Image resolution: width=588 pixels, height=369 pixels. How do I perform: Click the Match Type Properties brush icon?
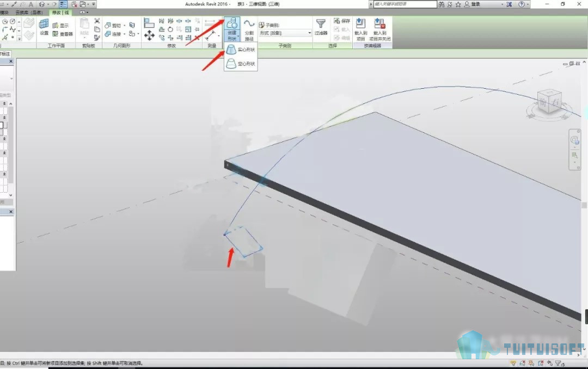(x=97, y=38)
